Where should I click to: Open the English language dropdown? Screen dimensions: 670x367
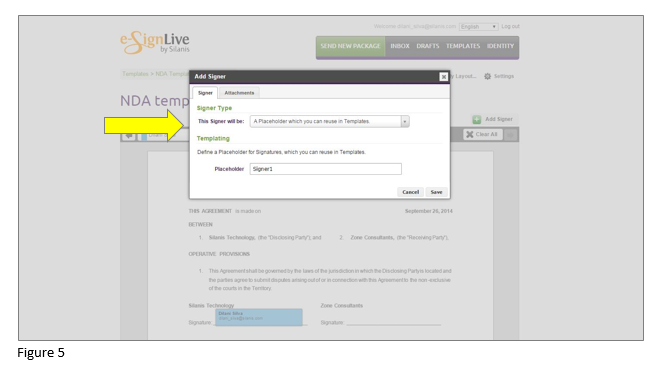coord(479,26)
